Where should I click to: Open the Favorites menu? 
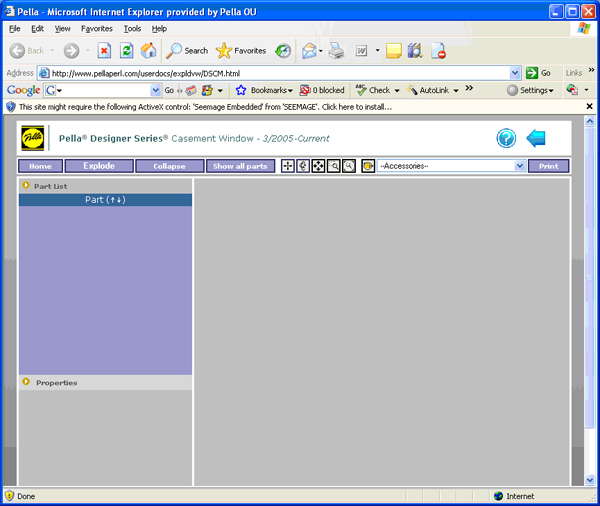tap(96, 29)
